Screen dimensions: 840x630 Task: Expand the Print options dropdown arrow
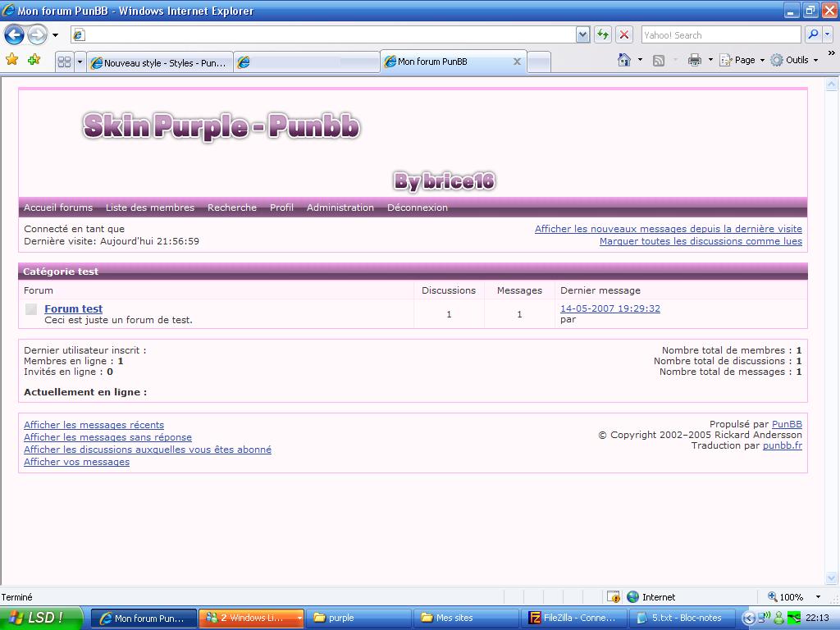710,60
